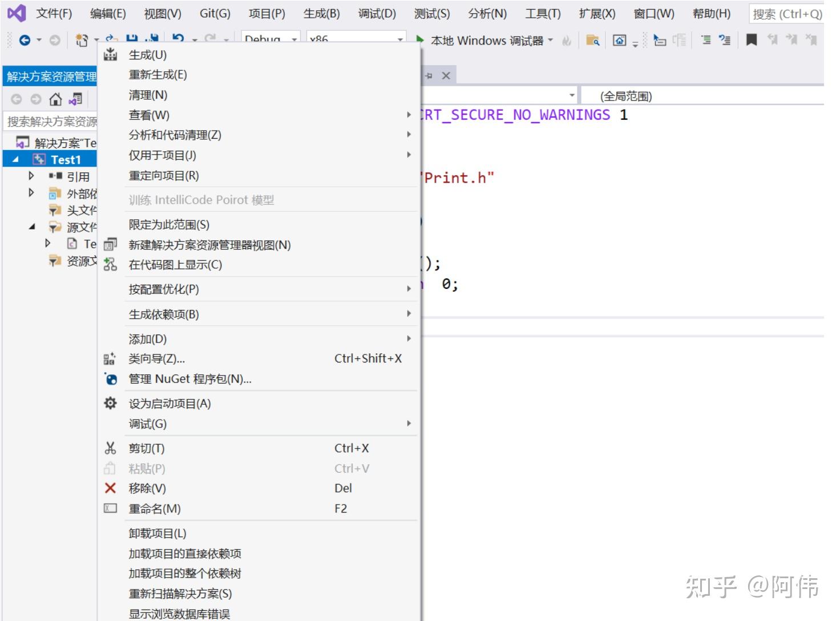
Task: Click the gear icon beside 设为启动项目
Action: (x=110, y=404)
